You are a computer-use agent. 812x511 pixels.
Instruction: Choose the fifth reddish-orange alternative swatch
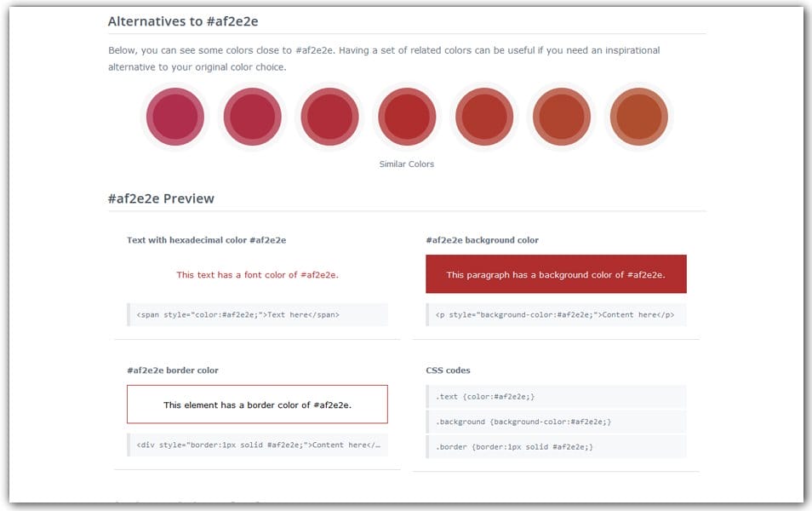tap(483, 116)
